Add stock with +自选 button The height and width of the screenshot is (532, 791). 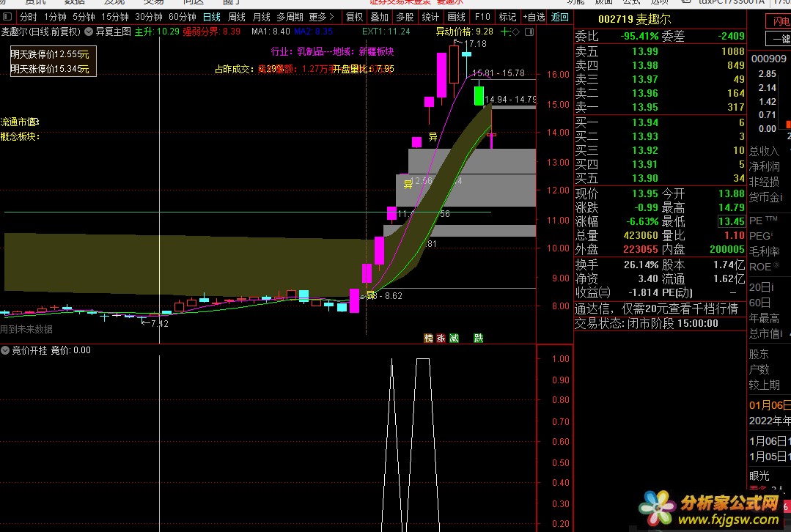point(534,17)
